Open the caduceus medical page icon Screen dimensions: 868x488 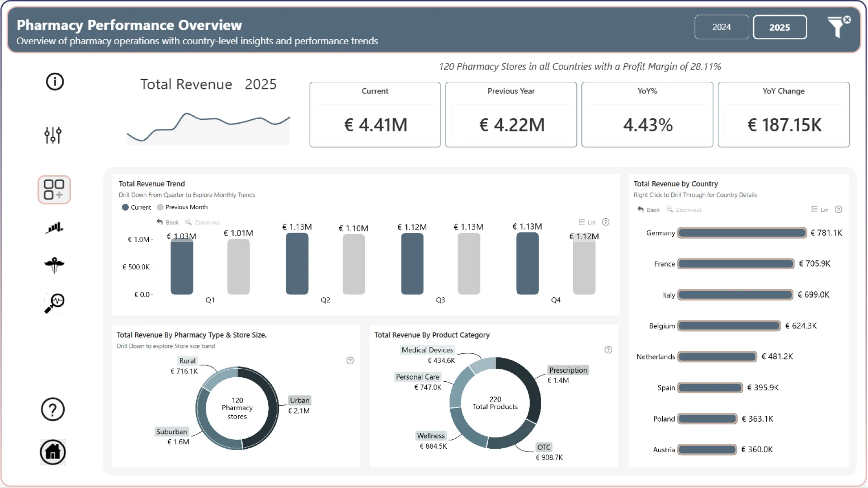(54, 265)
